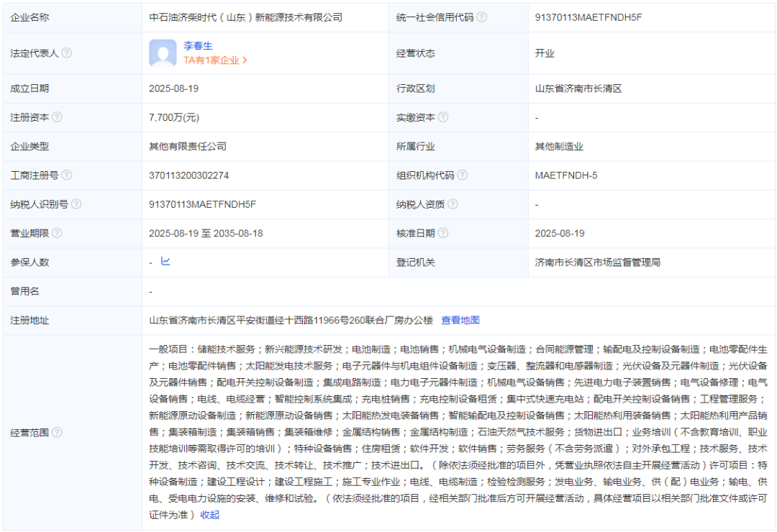Select organization code MAETFNDH-5

click(x=566, y=175)
